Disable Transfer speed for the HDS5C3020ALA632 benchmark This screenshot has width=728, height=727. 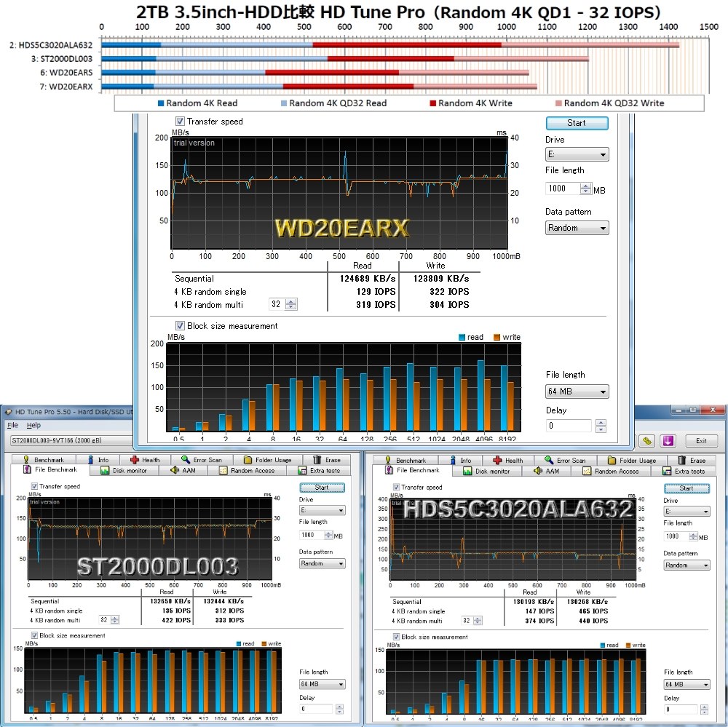396,488
